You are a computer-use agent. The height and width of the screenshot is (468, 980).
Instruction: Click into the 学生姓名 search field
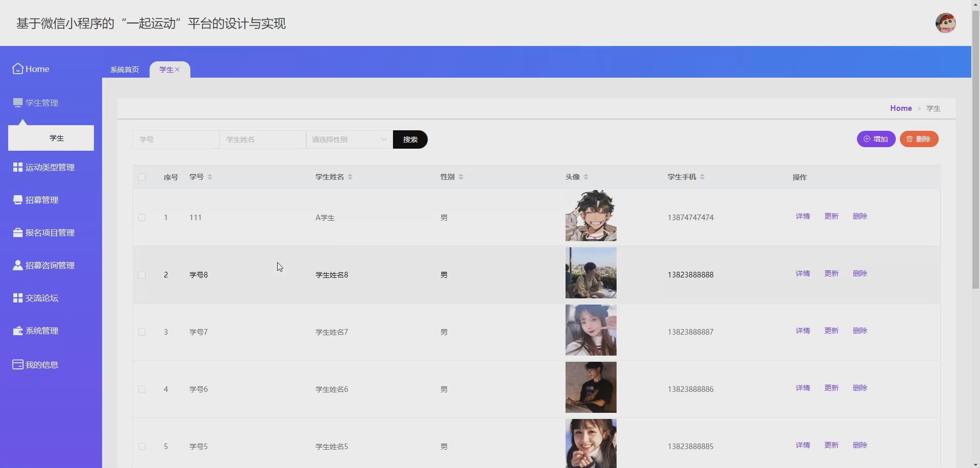262,139
